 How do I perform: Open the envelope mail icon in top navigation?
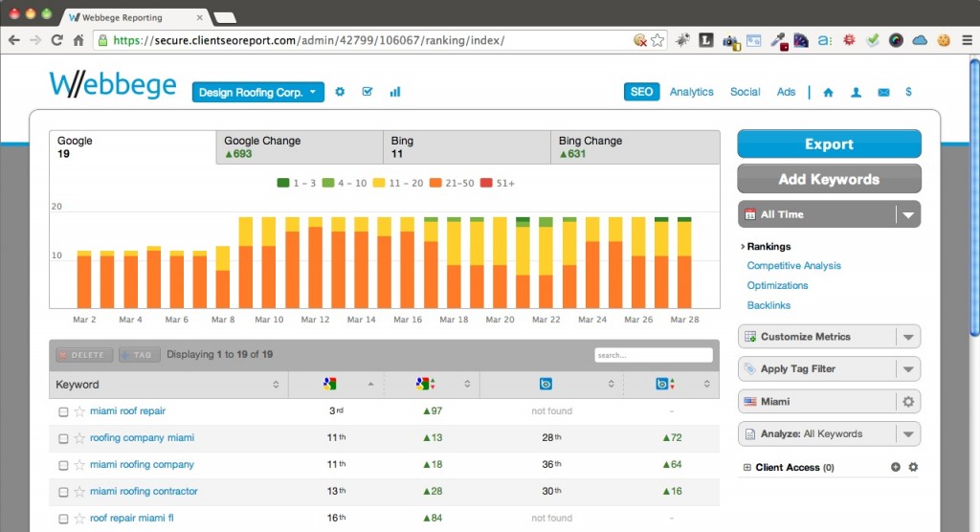(883, 93)
